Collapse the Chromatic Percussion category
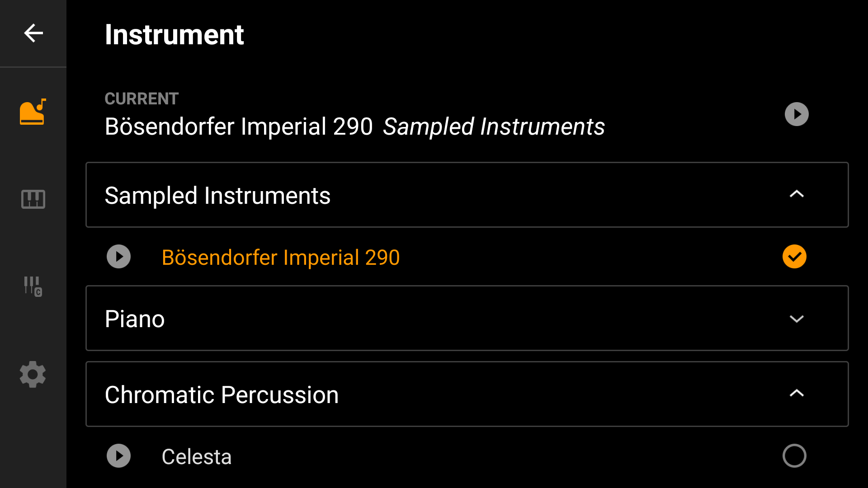Viewport: 868px width, 488px height. [797, 394]
